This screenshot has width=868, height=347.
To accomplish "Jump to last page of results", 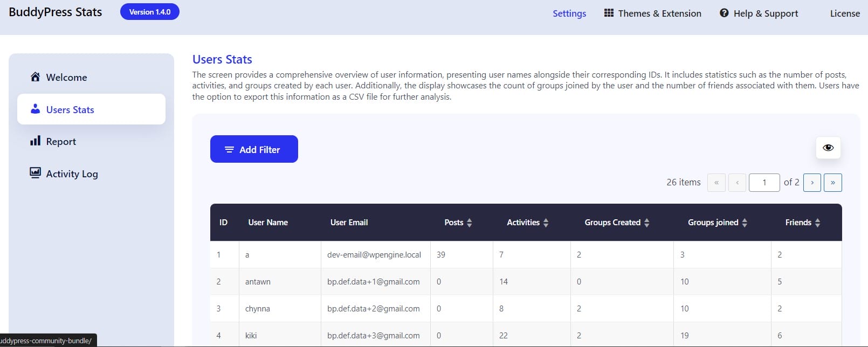I will pos(832,183).
